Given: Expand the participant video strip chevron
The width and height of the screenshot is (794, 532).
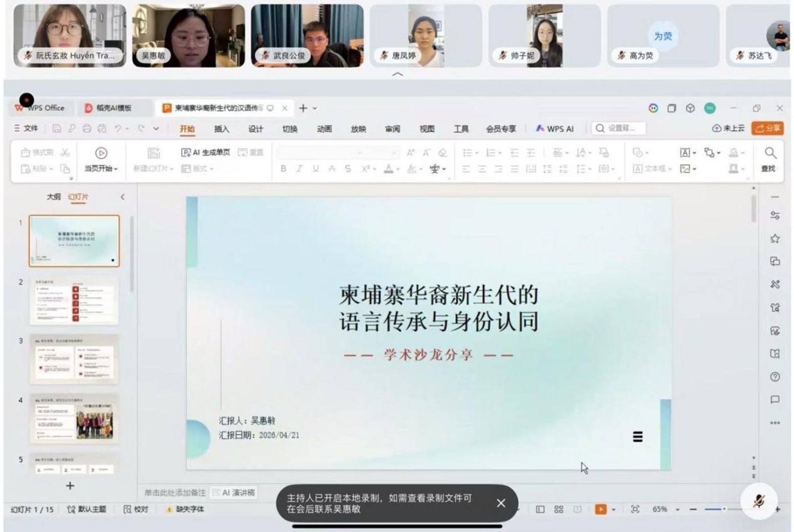Looking at the screenshot, I should coord(397,75).
